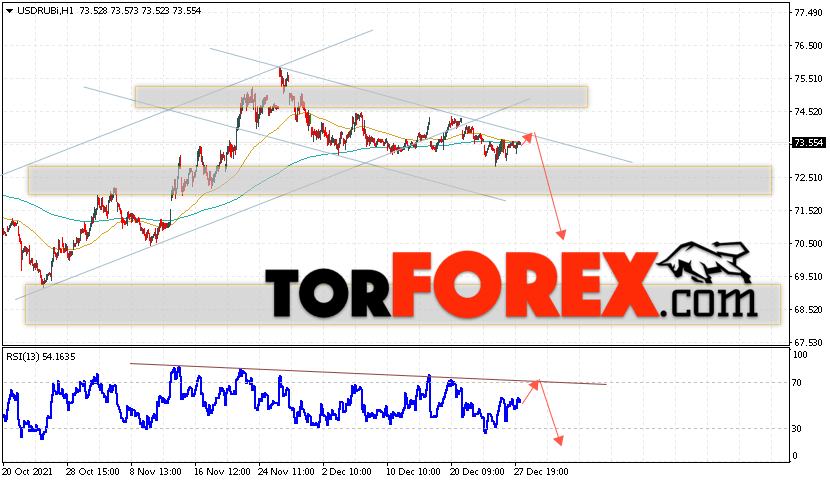The height and width of the screenshot is (483, 830).
Task: Click the 20 Oct 2021 date label
Action: click(x=28, y=472)
